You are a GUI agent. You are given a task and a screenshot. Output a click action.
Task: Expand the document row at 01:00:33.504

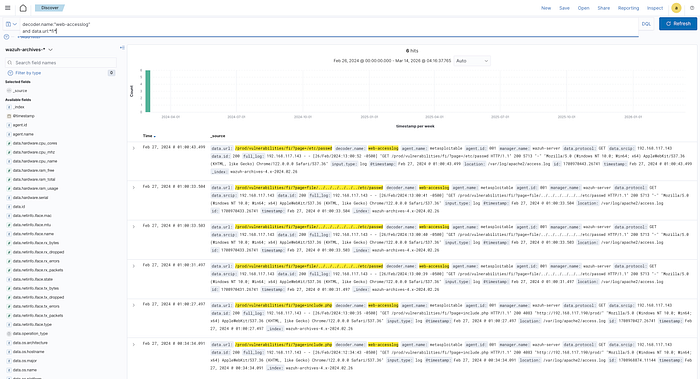tap(133, 187)
